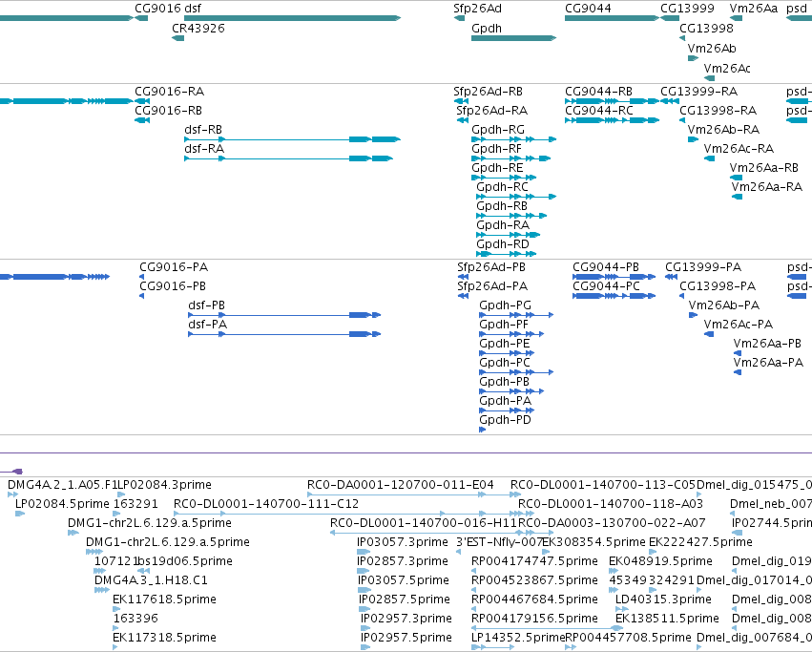Click the EK117318.5prime label

[x=164, y=638]
